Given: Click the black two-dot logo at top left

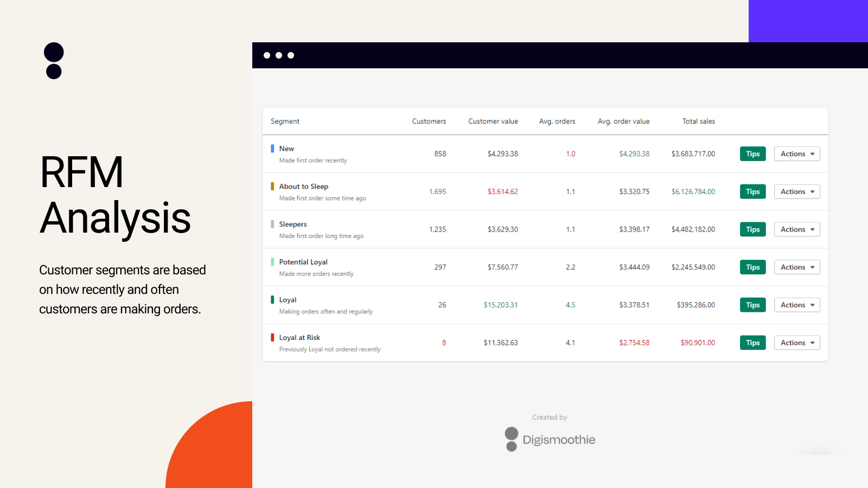Looking at the screenshot, I should point(54,61).
